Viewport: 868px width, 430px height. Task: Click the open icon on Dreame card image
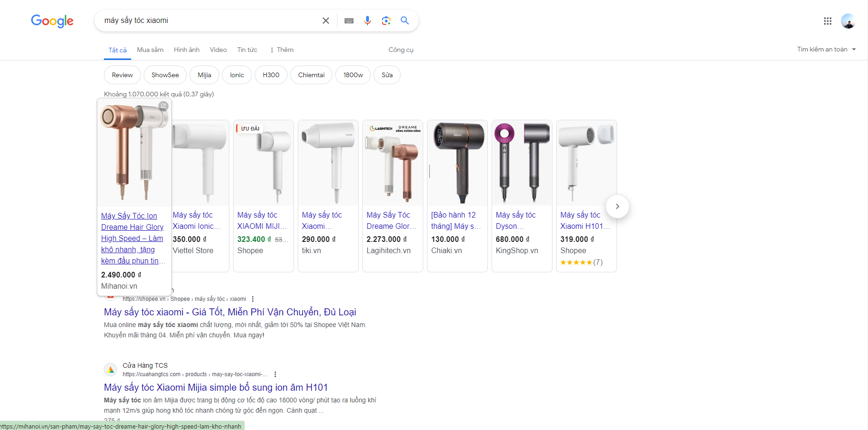pos(163,106)
